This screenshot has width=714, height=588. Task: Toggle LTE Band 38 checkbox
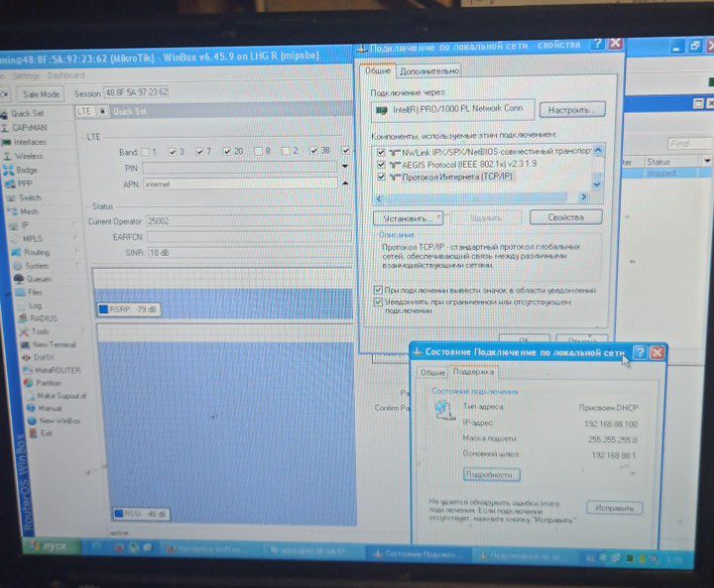coord(313,151)
